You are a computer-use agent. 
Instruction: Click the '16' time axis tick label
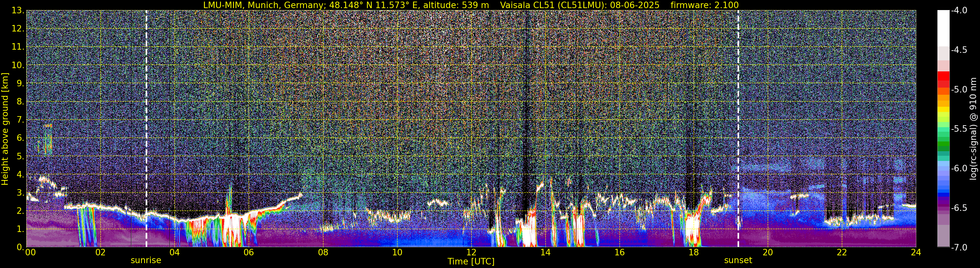[619, 252]
